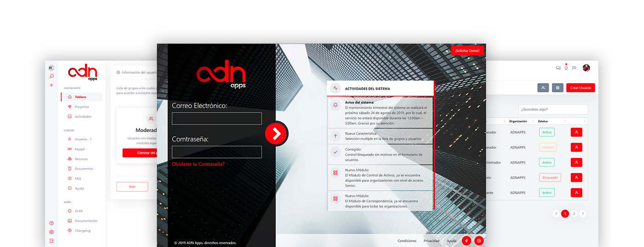Click the plus icon in the left rail
The width and height of the screenshot is (644, 247).
point(52,85)
